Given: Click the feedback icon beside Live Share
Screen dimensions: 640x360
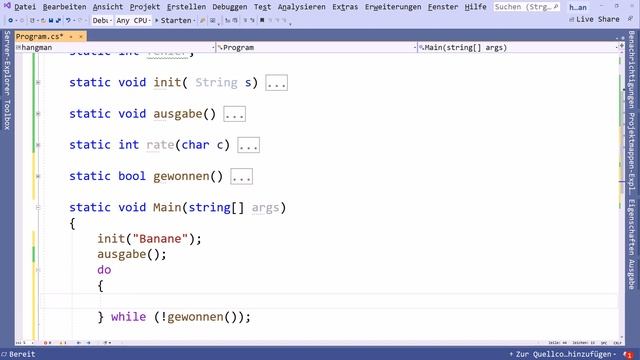Looking at the screenshot, I should click(631, 19).
